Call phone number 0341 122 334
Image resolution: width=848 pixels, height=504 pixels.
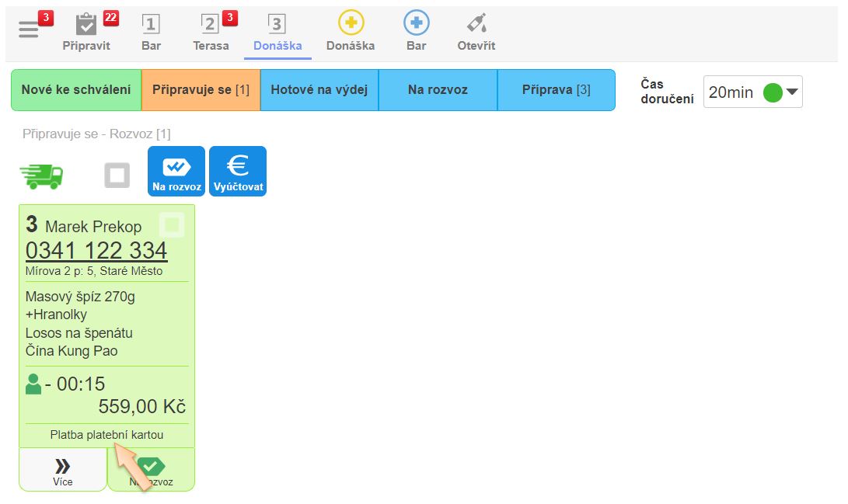[96, 251]
